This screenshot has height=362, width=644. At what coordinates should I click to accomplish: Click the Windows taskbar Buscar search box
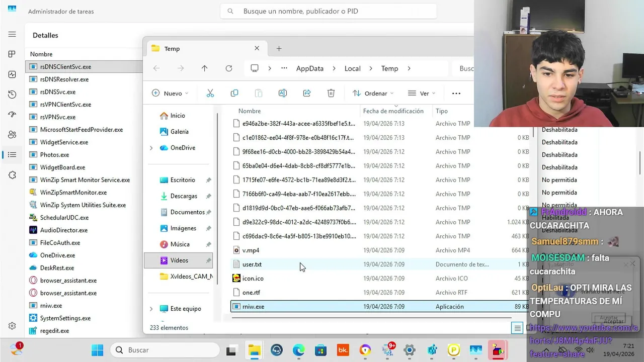click(165, 350)
